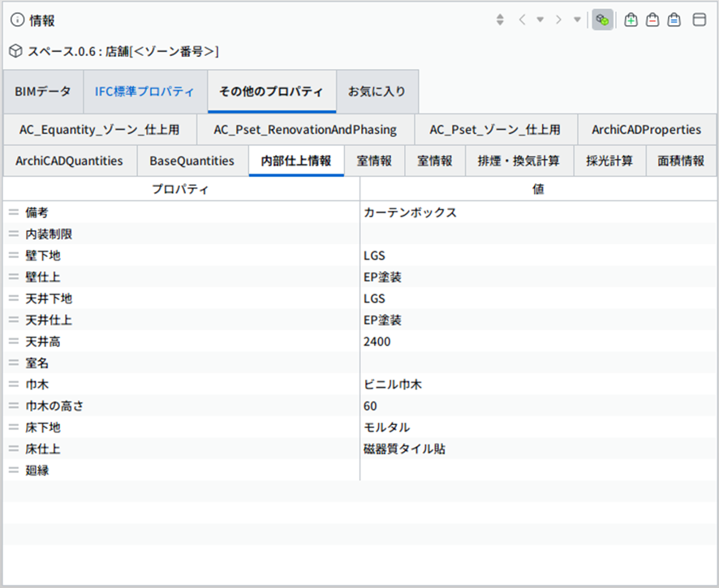The width and height of the screenshot is (719, 588).
Task: Click the 床仕上 property name
Action: [43, 449]
